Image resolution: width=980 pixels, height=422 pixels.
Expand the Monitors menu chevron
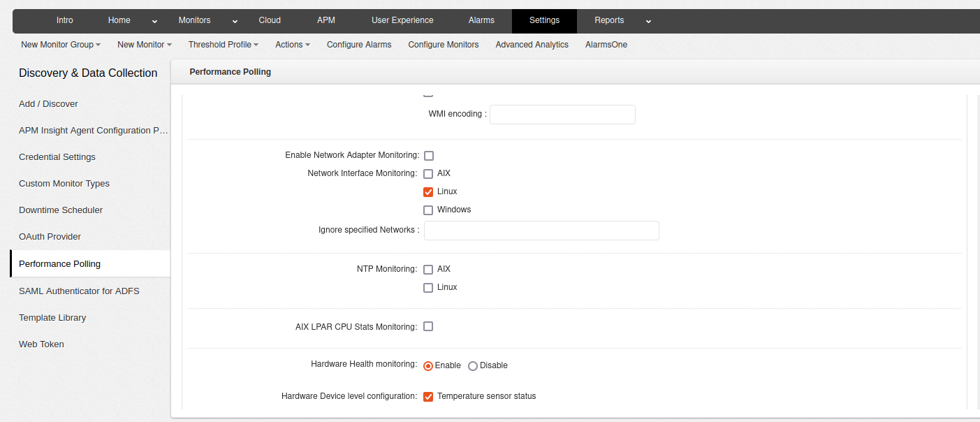pyautogui.click(x=235, y=21)
